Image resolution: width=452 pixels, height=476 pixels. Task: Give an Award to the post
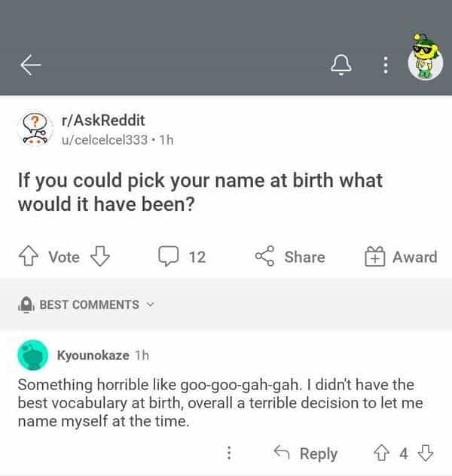[401, 257]
